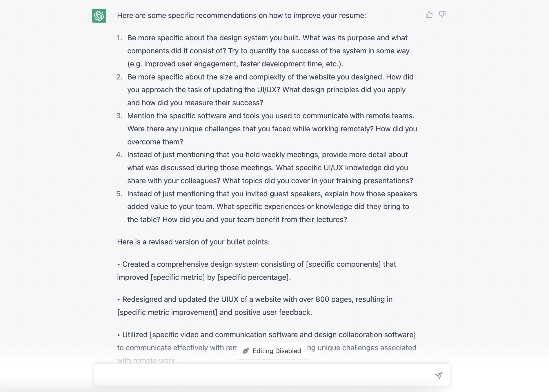
Task: Click the green ChatGPT avatar logo
Action: click(99, 16)
